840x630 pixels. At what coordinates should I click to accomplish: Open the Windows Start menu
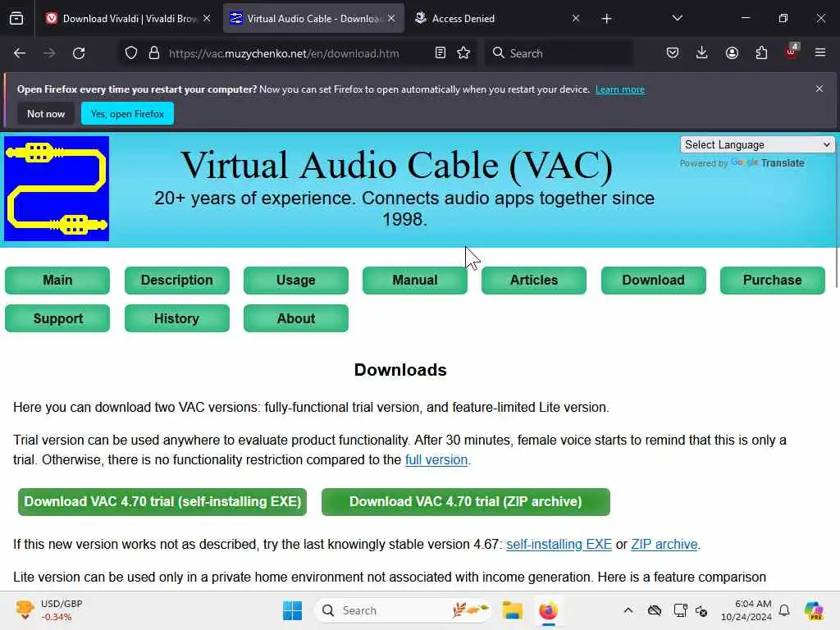point(293,610)
